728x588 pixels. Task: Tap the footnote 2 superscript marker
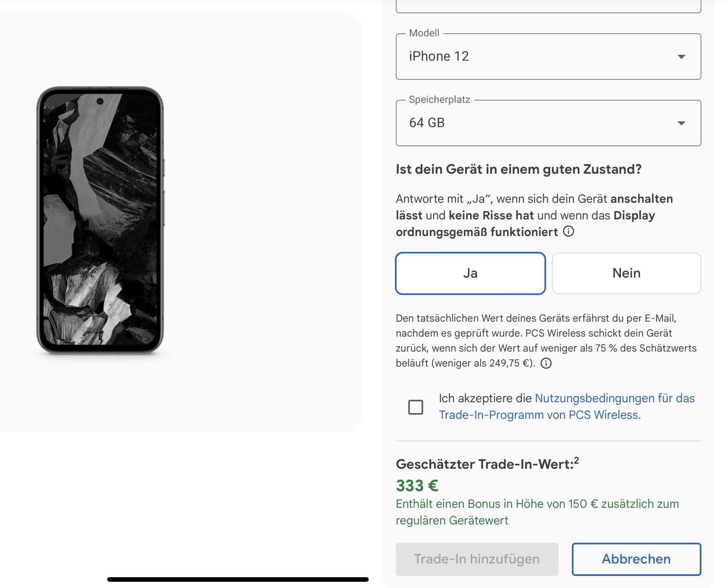(x=576, y=460)
